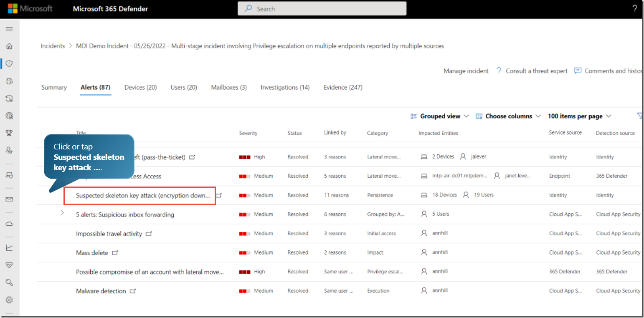Click the Comments and history speech bubble icon

[578, 71]
